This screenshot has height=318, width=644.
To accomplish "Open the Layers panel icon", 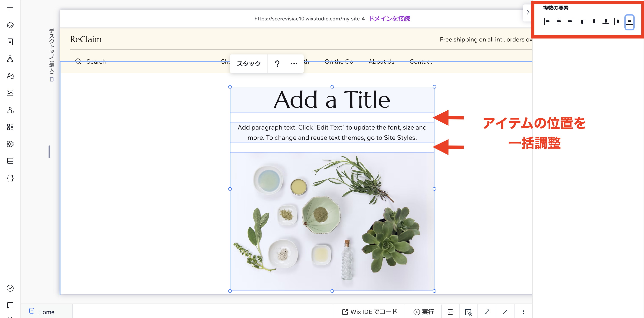I will 10,25.
